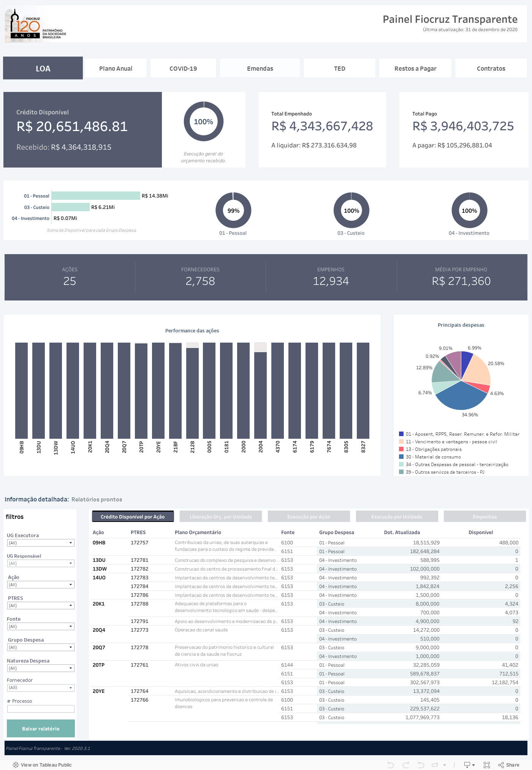Image resolution: width=532 pixels, height=770 pixels.
Task: Switch to the Contratos tab
Action: coord(491,68)
